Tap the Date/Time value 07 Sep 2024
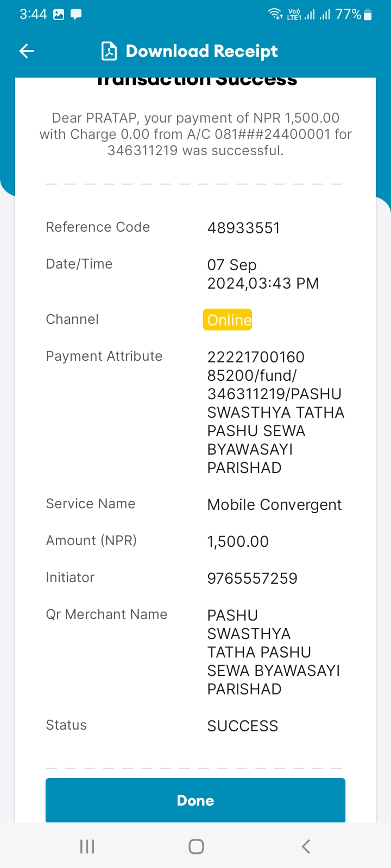Screen dimensions: 391x868 click(263, 274)
